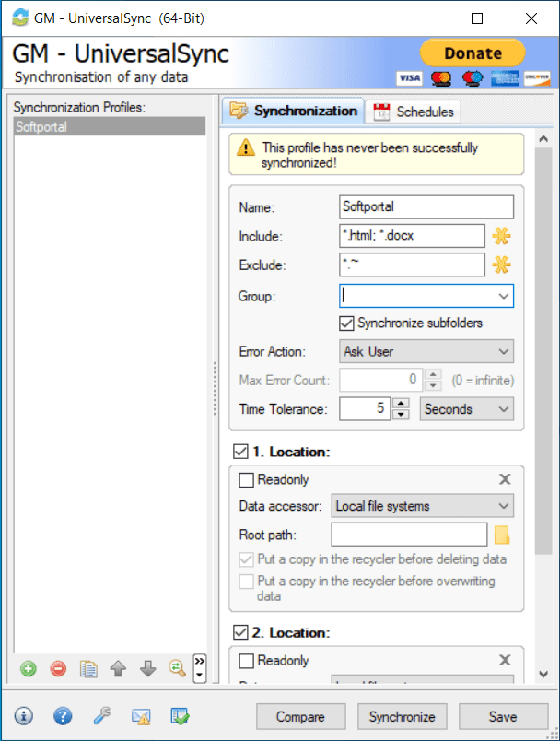Decrease Time Tolerance with down spinner

(401, 415)
